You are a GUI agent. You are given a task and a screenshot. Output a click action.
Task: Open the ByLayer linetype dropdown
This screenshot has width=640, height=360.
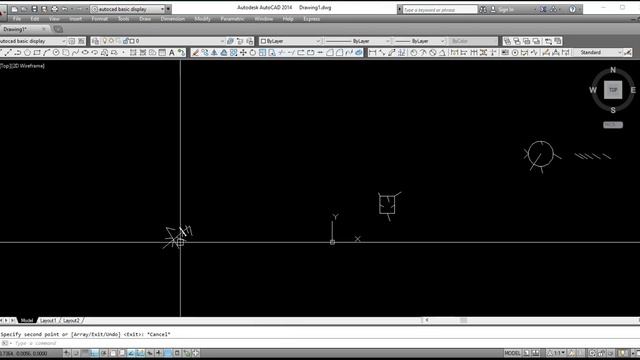coord(358,41)
